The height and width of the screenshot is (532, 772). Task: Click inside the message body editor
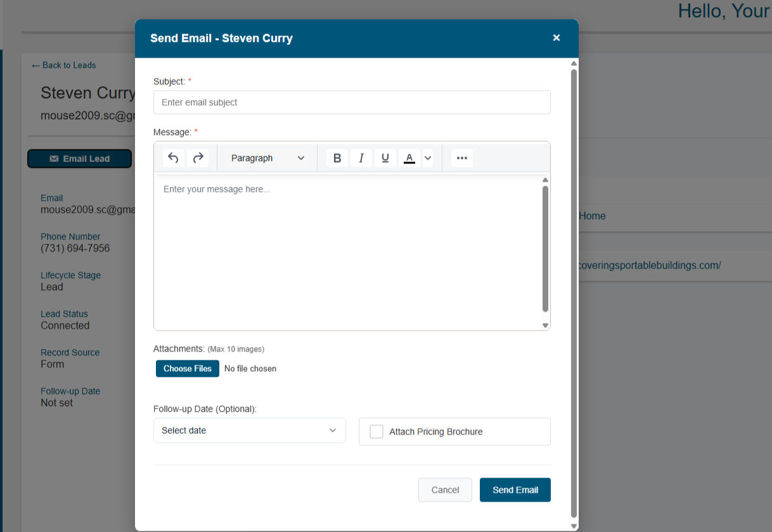point(347,251)
